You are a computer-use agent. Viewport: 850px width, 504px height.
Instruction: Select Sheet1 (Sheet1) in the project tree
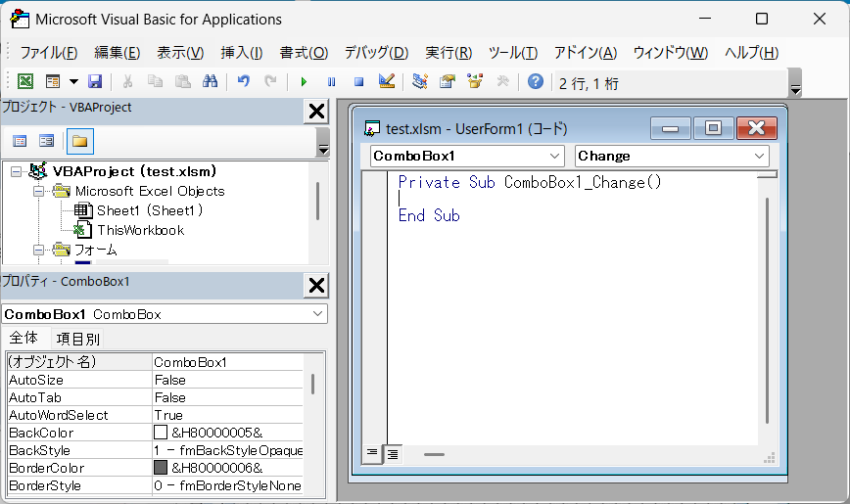pyautogui.click(x=150, y=210)
